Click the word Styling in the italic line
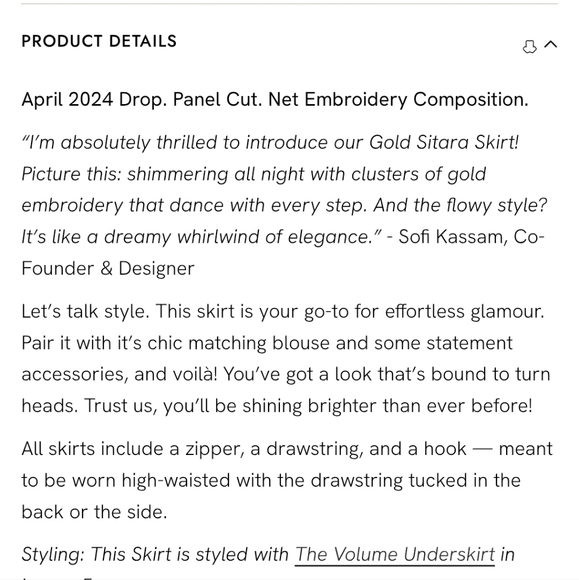This screenshot has width=579, height=580. coord(53,555)
